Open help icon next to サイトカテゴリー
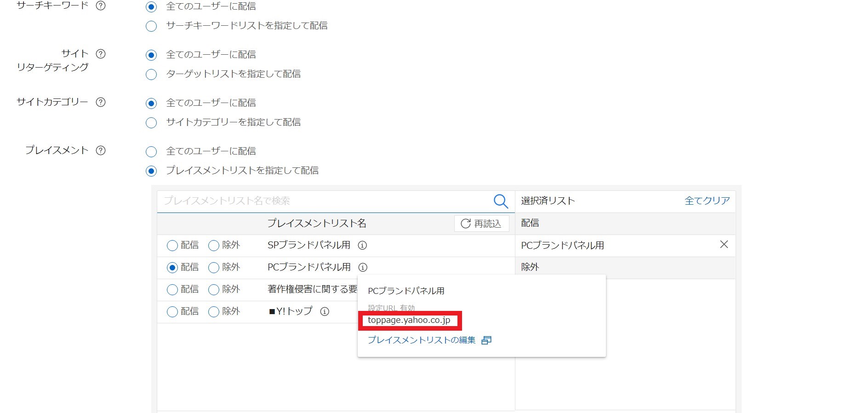Image resolution: width=868 pixels, height=413 pixels. [x=101, y=102]
